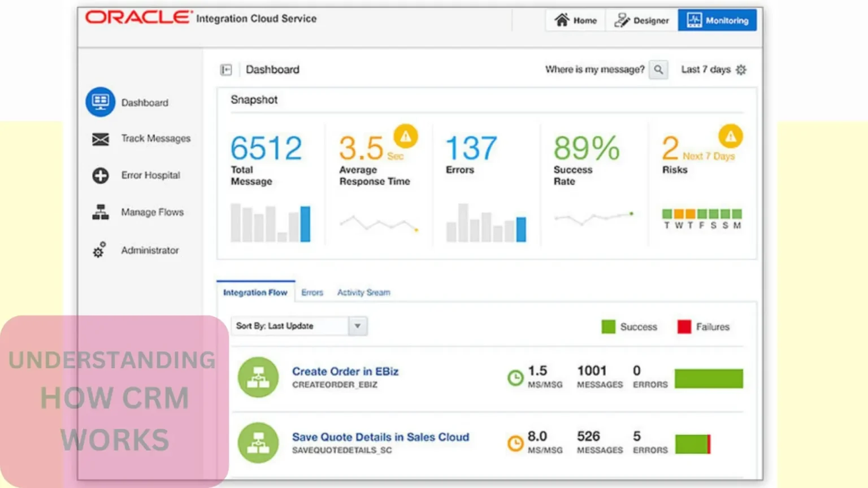Click the Risks warning badge
Screen dimensions: 868x488
[731, 136]
